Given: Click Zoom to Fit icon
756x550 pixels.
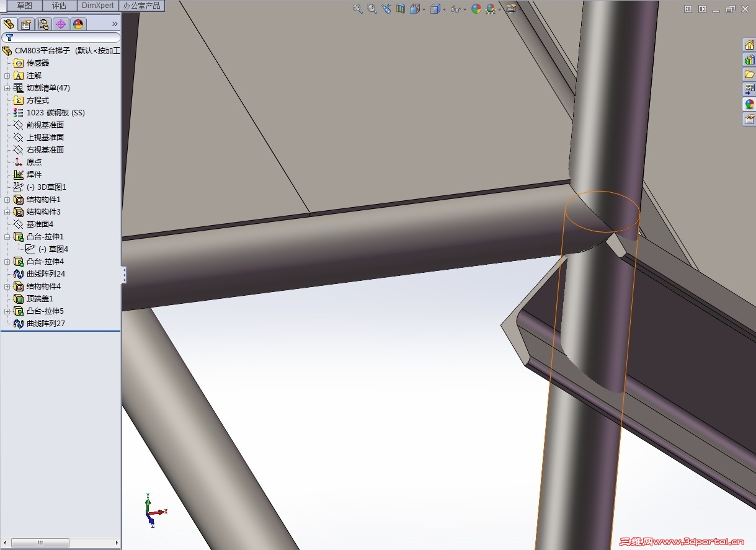Looking at the screenshot, I should 357,9.
